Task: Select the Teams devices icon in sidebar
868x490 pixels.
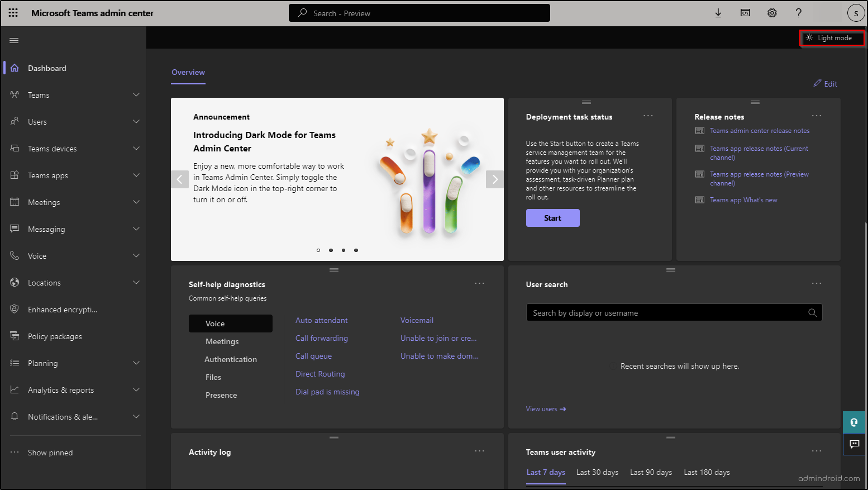Action: coord(15,148)
